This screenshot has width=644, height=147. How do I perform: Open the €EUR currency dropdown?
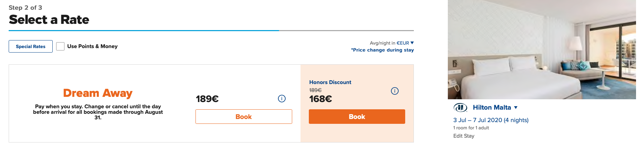coord(403,43)
